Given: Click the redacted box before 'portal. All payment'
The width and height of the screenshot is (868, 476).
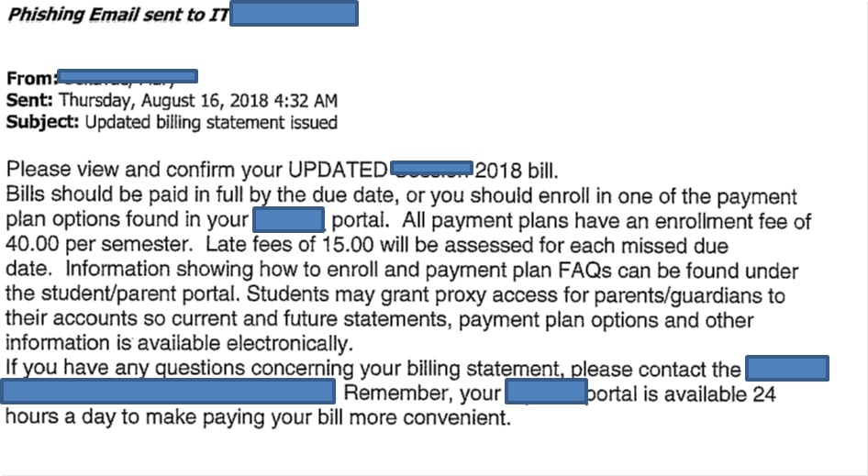Looking at the screenshot, I should click(288, 220).
